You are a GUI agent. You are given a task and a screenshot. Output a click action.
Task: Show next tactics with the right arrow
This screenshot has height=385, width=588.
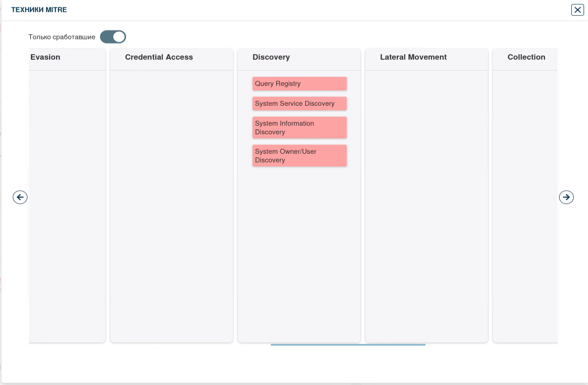[x=566, y=197]
